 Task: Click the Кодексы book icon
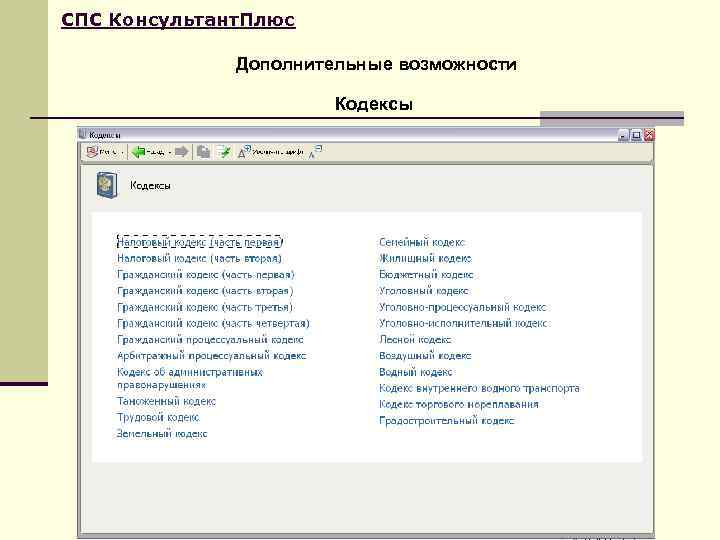(x=107, y=185)
